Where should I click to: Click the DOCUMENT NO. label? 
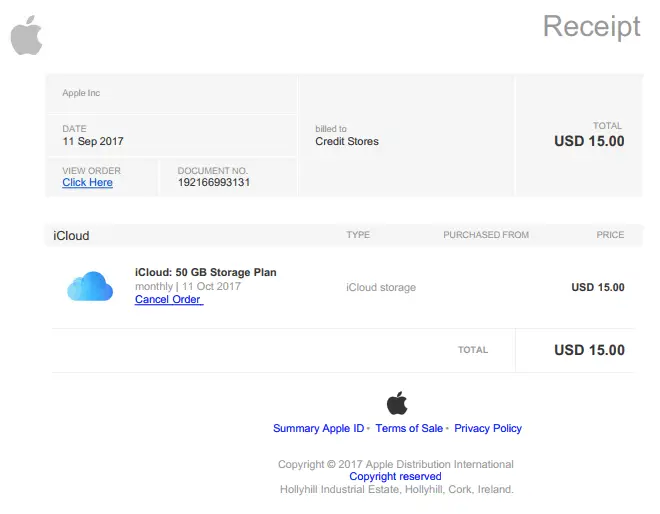click(213, 171)
